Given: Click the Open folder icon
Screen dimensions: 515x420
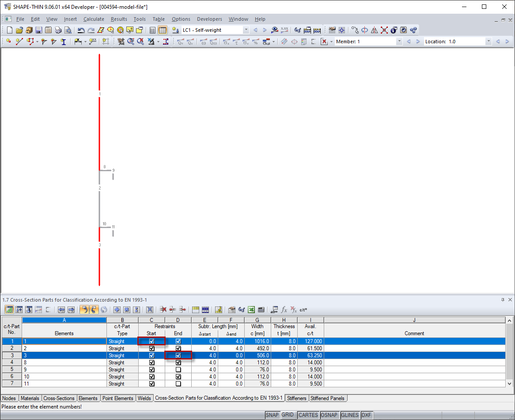Looking at the screenshot, I should (x=19, y=30).
